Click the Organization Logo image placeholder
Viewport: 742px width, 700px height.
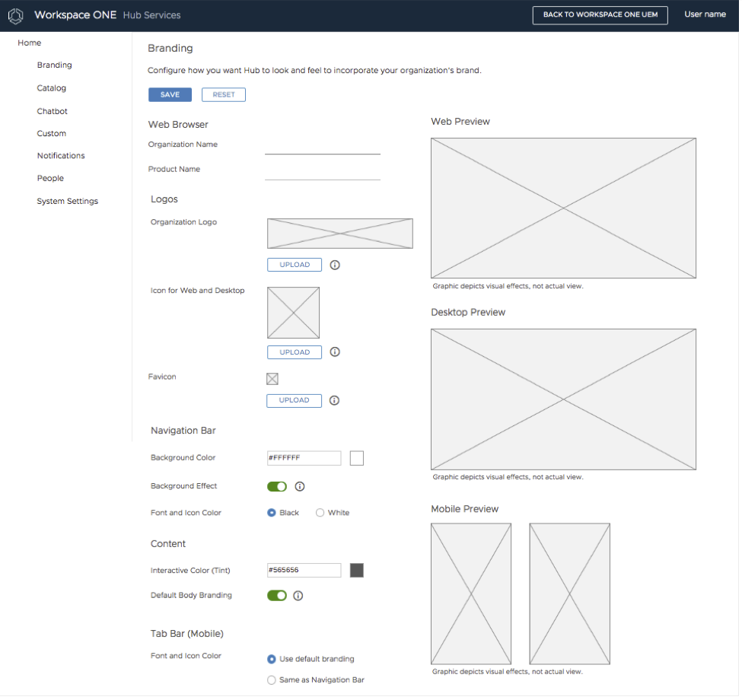tap(340, 234)
